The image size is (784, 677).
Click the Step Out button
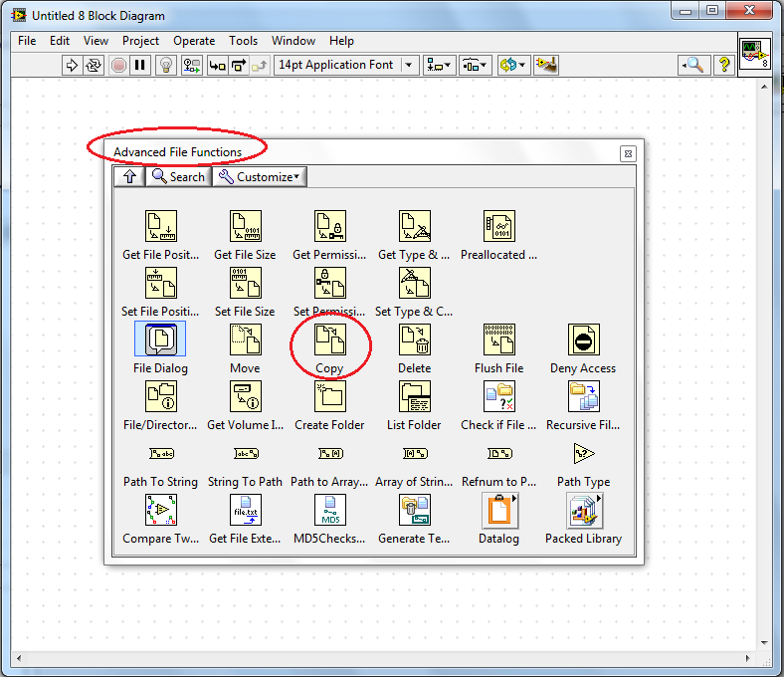tap(260, 65)
